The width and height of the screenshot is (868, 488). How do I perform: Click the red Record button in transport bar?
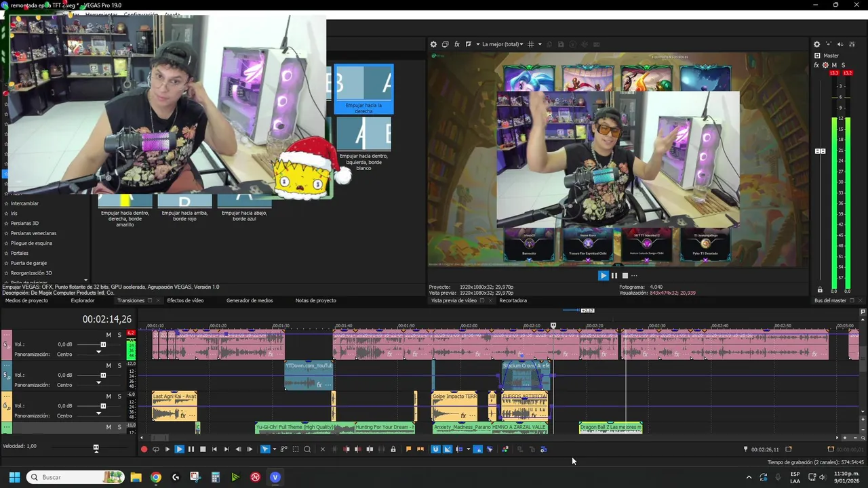click(x=144, y=449)
